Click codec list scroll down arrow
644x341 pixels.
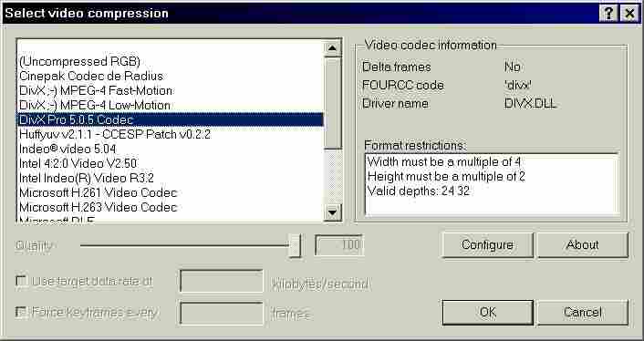pyautogui.click(x=333, y=212)
